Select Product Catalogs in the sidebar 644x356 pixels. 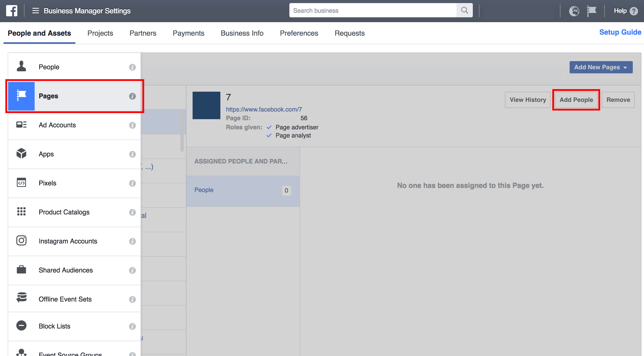pyautogui.click(x=74, y=212)
